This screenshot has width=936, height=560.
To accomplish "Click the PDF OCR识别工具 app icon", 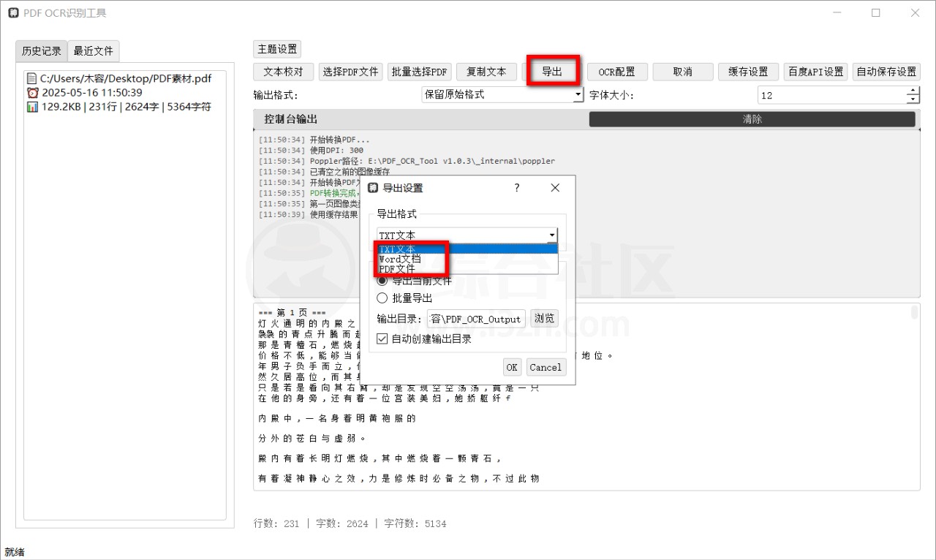I will [13, 13].
